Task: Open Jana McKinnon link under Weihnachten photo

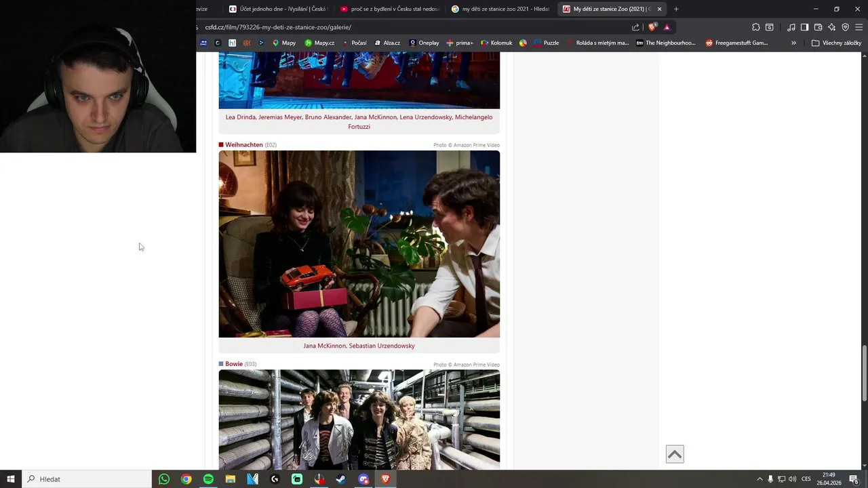Action: (x=324, y=346)
